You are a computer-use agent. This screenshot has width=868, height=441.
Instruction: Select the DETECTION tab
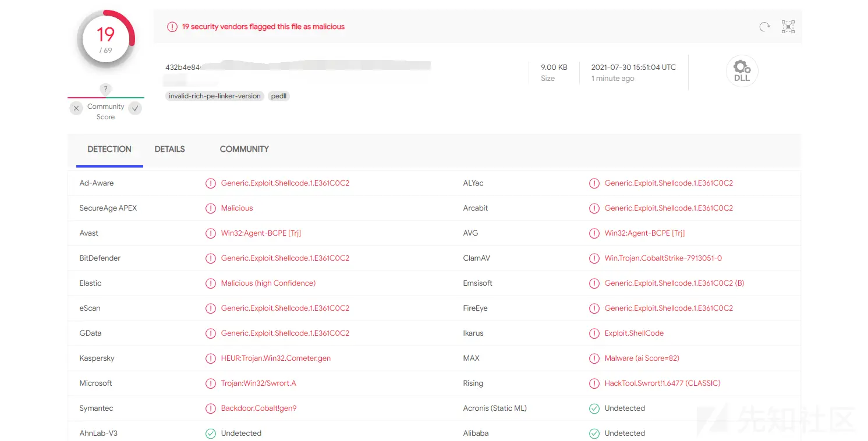pyautogui.click(x=109, y=150)
